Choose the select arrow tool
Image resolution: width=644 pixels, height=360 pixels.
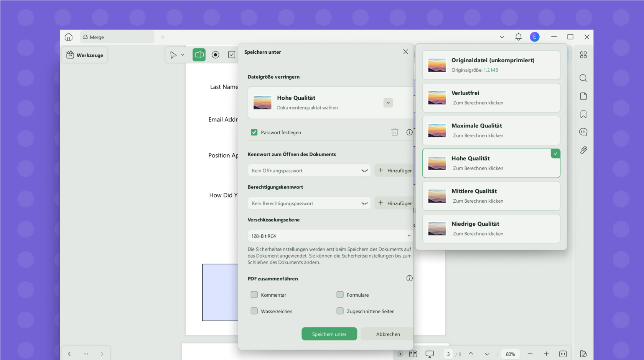pyautogui.click(x=173, y=55)
